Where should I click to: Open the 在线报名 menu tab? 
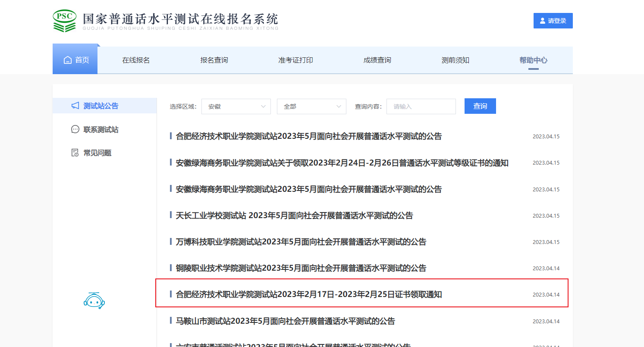click(136, 60)
